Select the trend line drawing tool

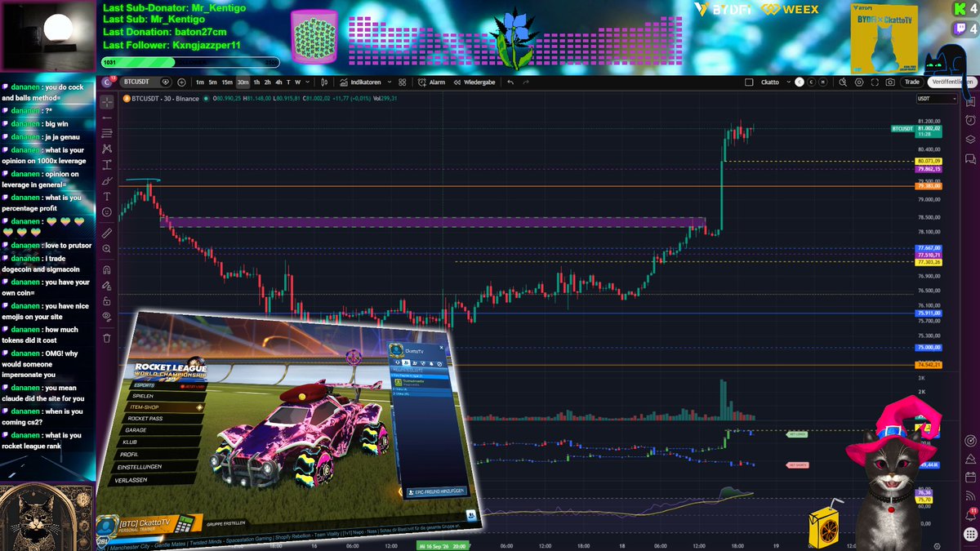pyautogui.click(x=107, y=118)
